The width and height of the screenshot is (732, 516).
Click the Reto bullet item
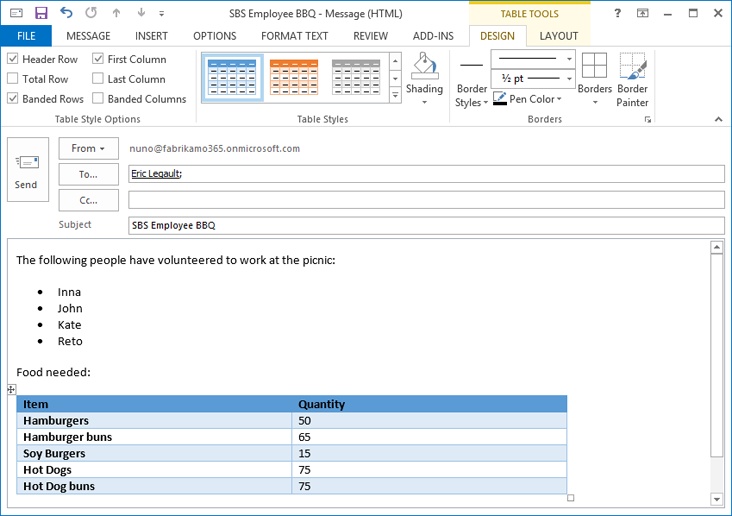70,341
